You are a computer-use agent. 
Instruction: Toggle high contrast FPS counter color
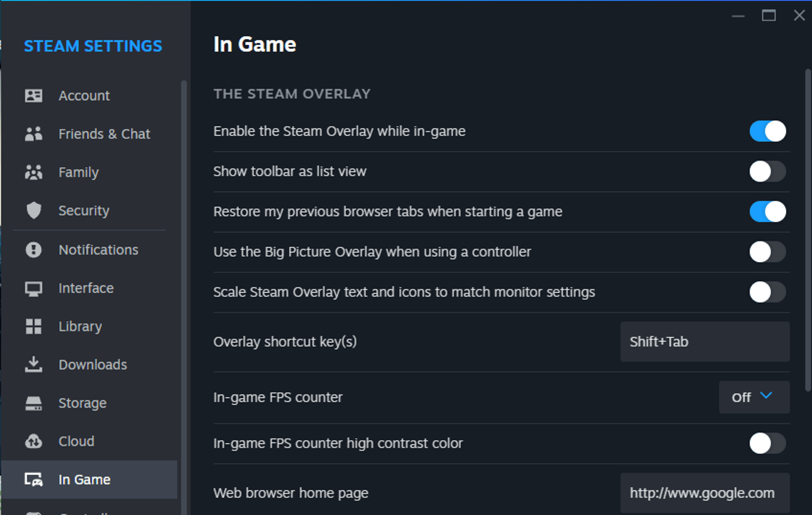tap(767, 443)
